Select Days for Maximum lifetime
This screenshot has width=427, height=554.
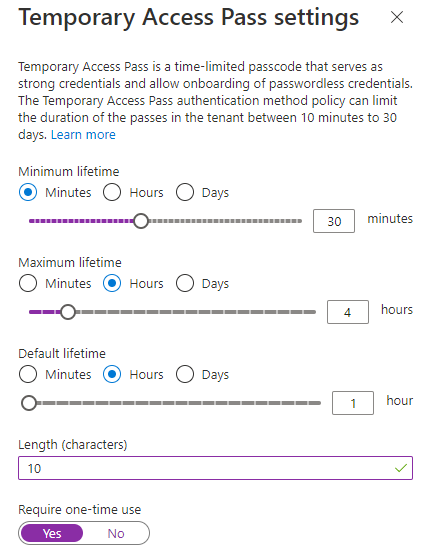point(185,283)
